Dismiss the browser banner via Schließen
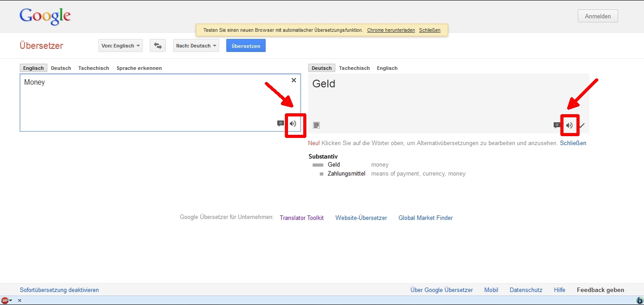 coord(429,30)
